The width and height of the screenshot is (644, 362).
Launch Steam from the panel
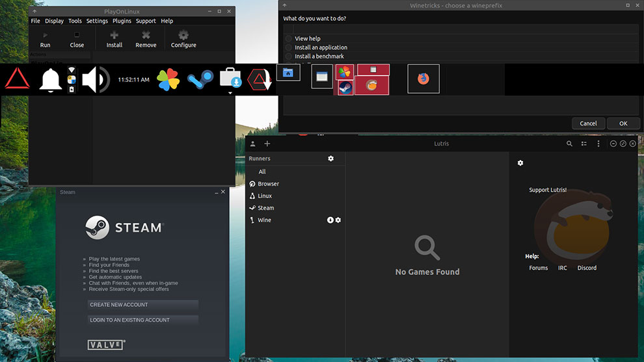coord(200,79)
